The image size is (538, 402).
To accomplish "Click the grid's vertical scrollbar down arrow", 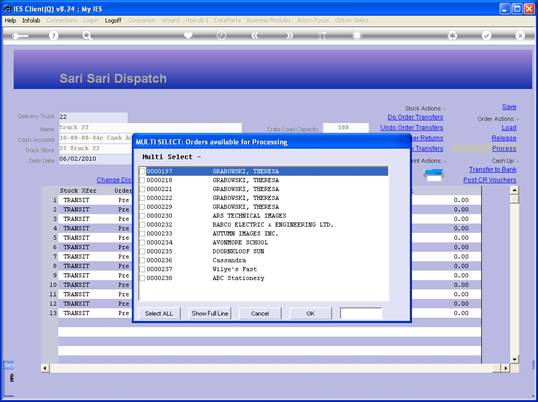I will 514,359.
